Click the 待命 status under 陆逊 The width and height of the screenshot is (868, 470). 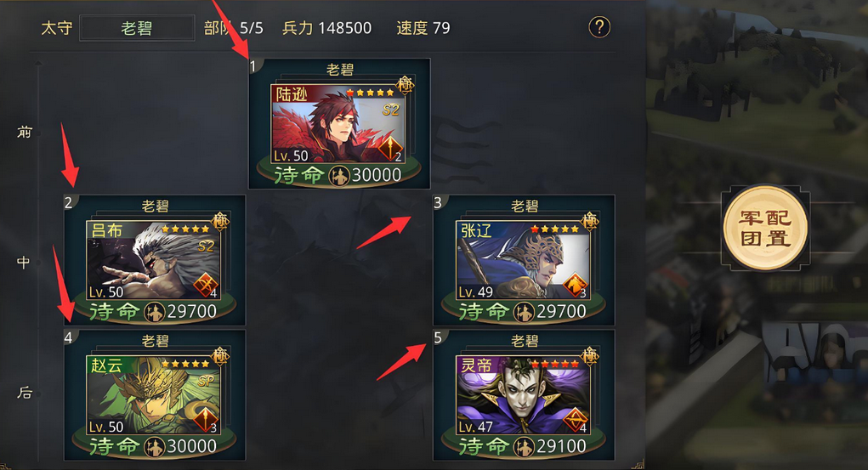(299, 175)
